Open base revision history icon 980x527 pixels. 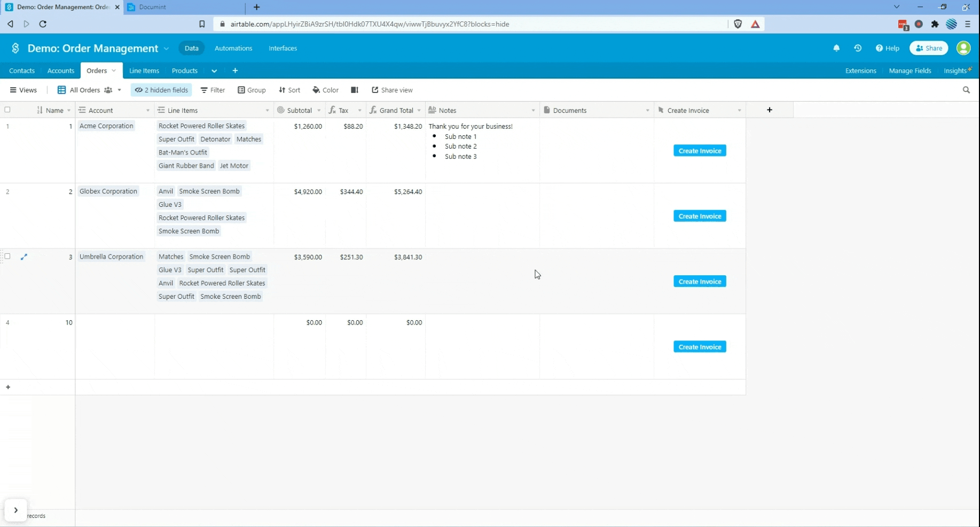coord(858,48)
